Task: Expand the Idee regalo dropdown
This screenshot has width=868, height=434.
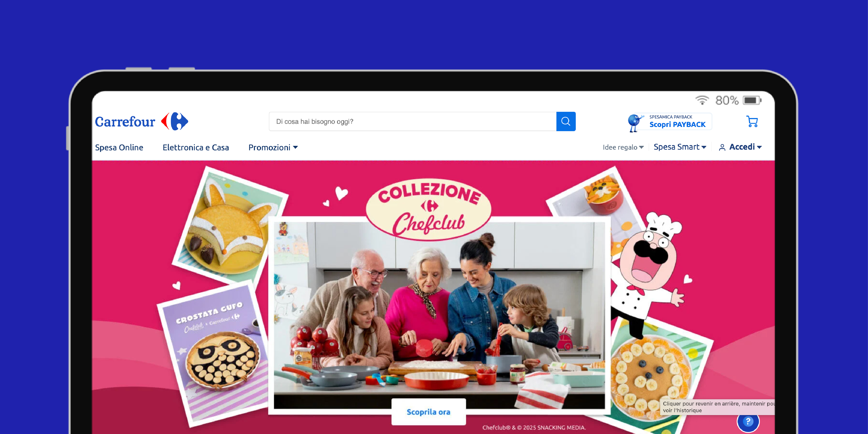Action: pos(623,147)
